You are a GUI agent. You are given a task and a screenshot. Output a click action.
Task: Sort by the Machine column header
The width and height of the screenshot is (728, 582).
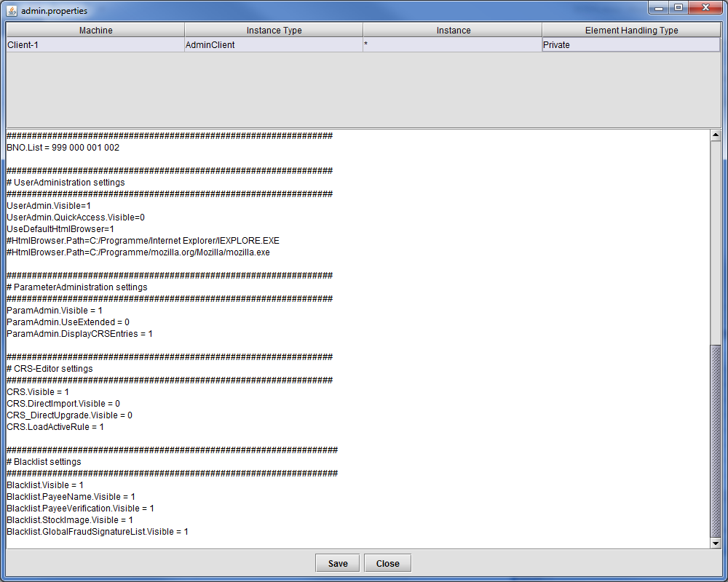coord(95,31)
